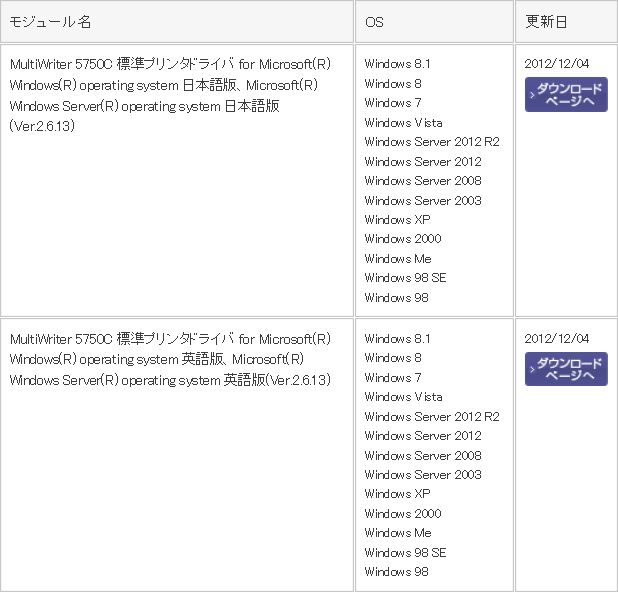Click Windows Vista in Japanese driver row
Viewport: 618px width, 592px height.
pyautogui.click(x=403, y=123)
